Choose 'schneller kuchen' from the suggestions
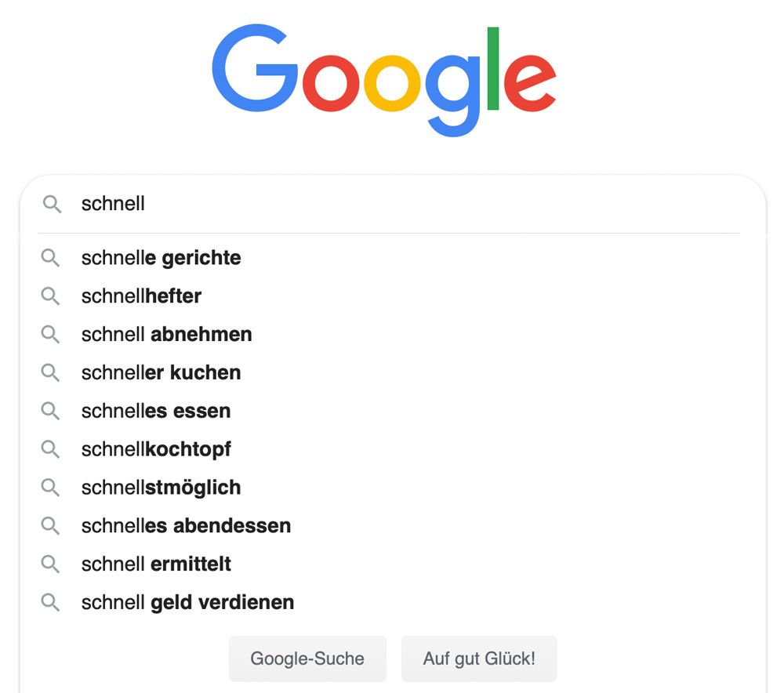This screenshot has height=693, width=784. pyautogui.click(x=161, y=372)
